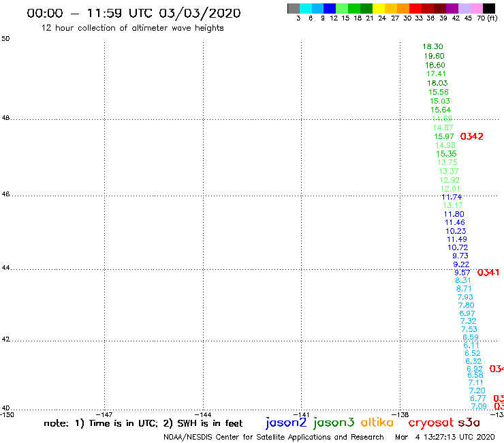Click the note 'Time is in UTC; SWH is in feet'
Viewport: 504px width, 443px height.
(143, 423)
